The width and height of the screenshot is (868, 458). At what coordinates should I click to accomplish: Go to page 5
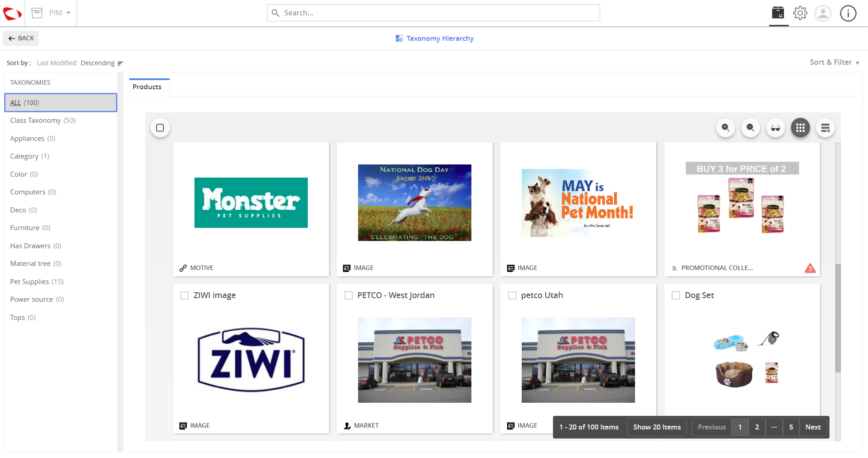791,427
